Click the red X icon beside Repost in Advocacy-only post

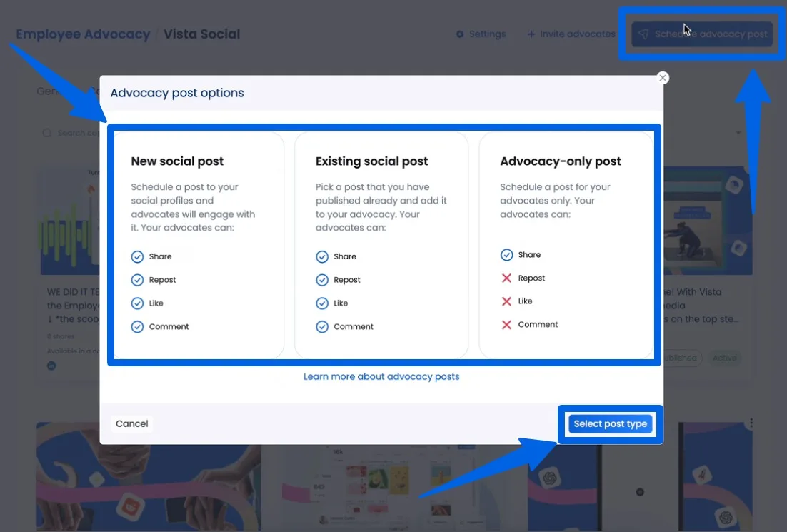(507, 278)
